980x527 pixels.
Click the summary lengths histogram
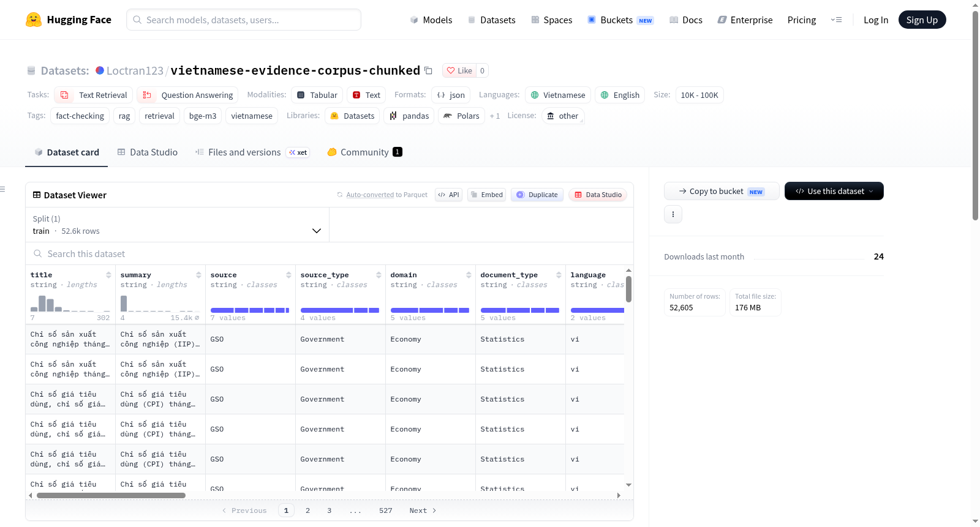coord(160,303)
